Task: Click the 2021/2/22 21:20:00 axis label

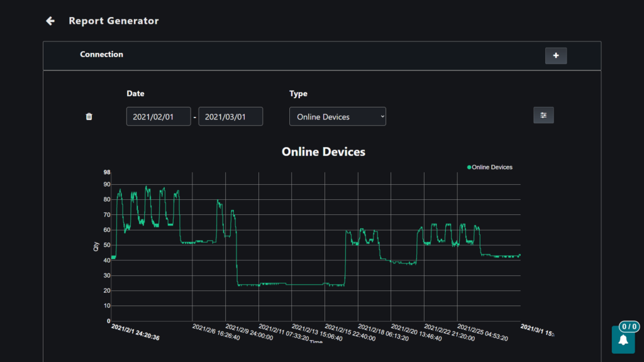Action: pyautogui.click(x=449, y=332)
